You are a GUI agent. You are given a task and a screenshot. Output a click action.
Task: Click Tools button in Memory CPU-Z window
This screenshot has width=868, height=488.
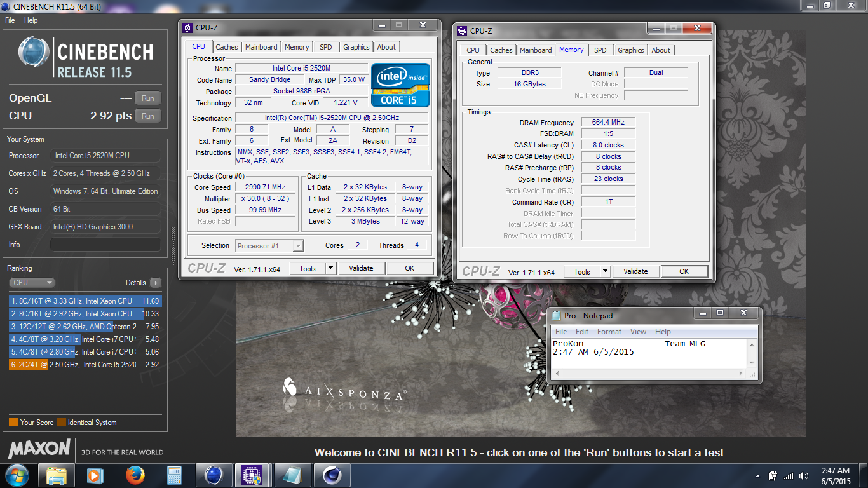click(x=582, y=271)
